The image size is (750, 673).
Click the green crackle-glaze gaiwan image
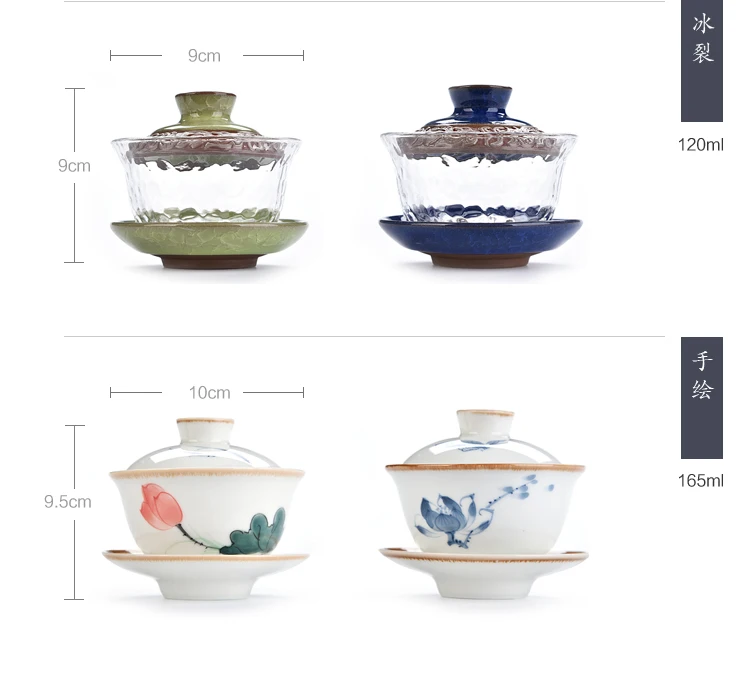pyautogui.click(x=209, y=180)
